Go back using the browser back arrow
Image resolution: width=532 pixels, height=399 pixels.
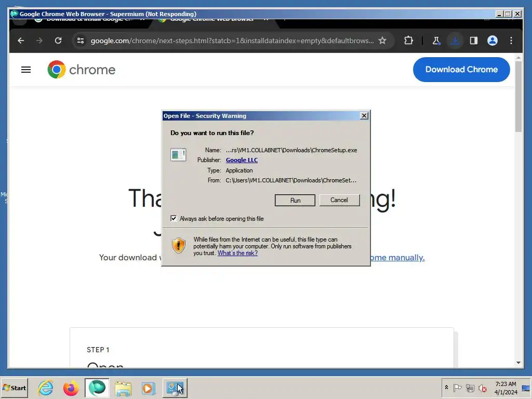21,41
